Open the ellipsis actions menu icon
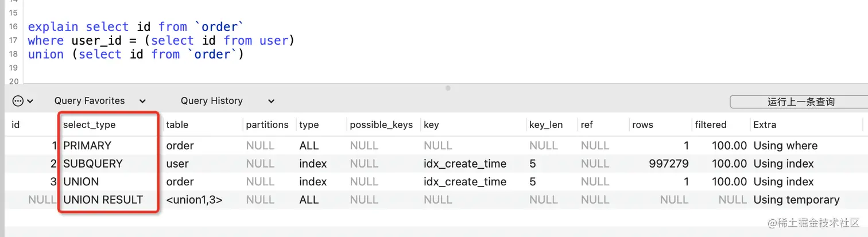Viewport: 868px width, 237px height. click(18, 101)
